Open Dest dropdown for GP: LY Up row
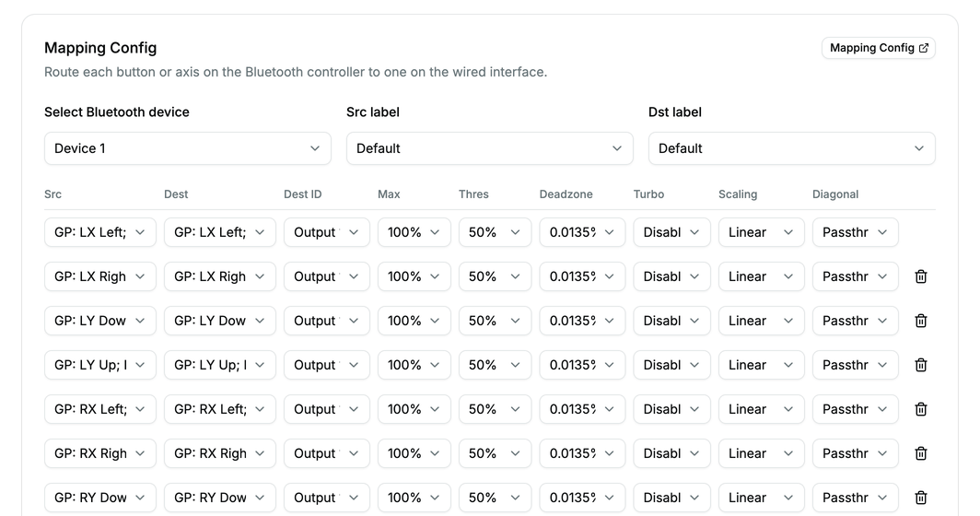 [x=220, y=365]
